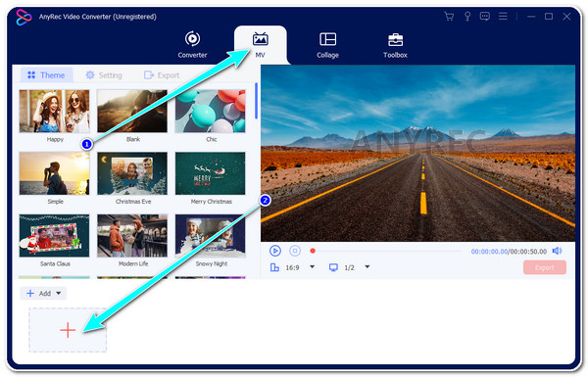Open the Export sub-tab
The width and height of the screenshot is (588, 377).
point(162,75)
